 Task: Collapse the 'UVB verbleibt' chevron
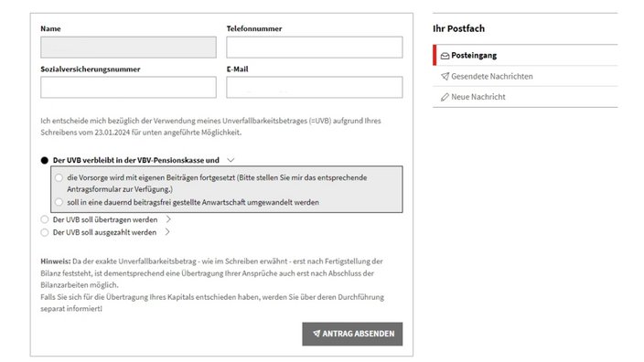pos(231,160)
